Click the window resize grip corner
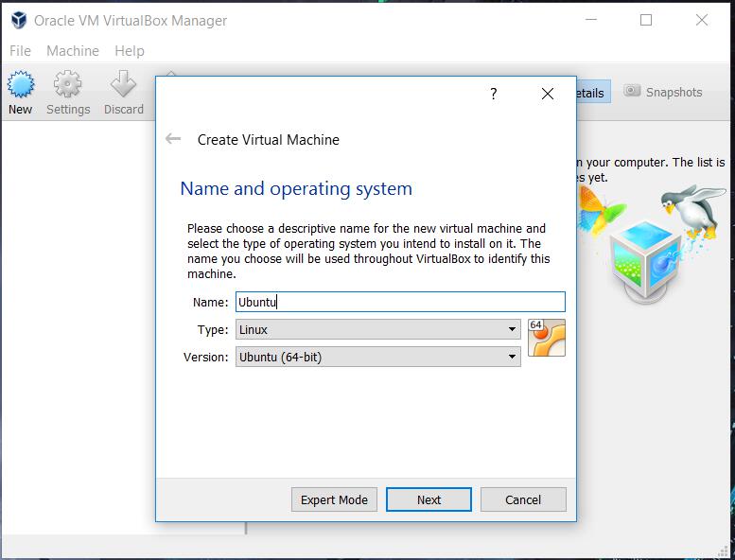The height and width of the screenshot is (560, 735). 724,551
